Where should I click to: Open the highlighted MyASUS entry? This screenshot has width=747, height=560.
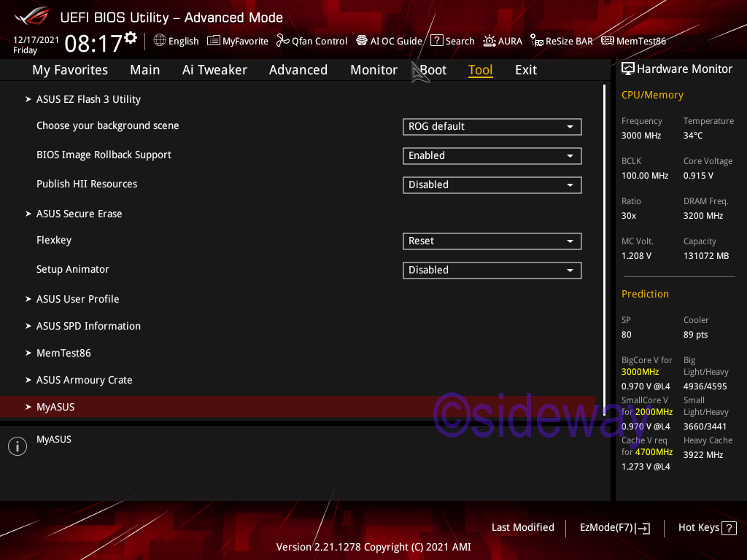(298, 407)
